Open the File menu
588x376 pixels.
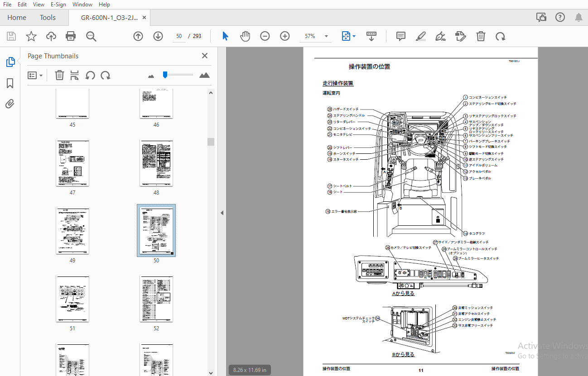[7, 4]
